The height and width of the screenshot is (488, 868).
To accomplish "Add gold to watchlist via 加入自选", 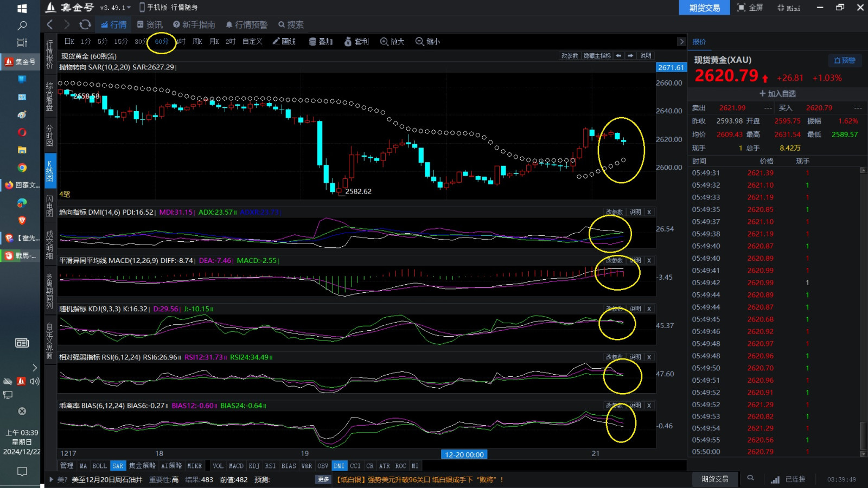I will [777, 93].
